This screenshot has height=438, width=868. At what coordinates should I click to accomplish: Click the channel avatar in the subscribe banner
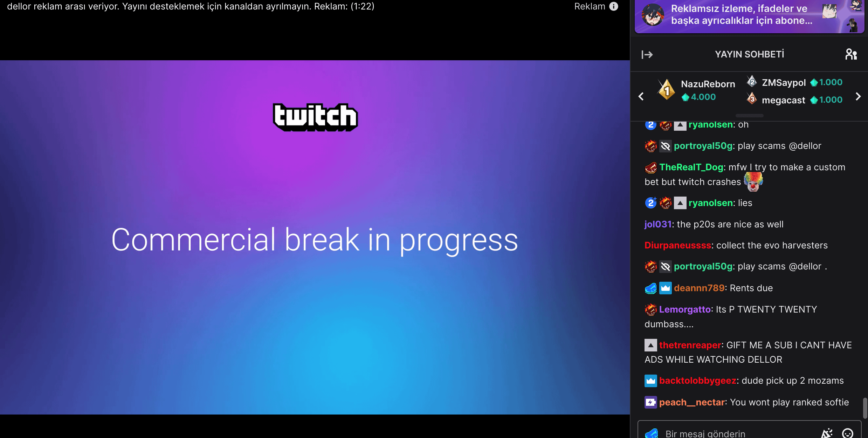point(653,15)
